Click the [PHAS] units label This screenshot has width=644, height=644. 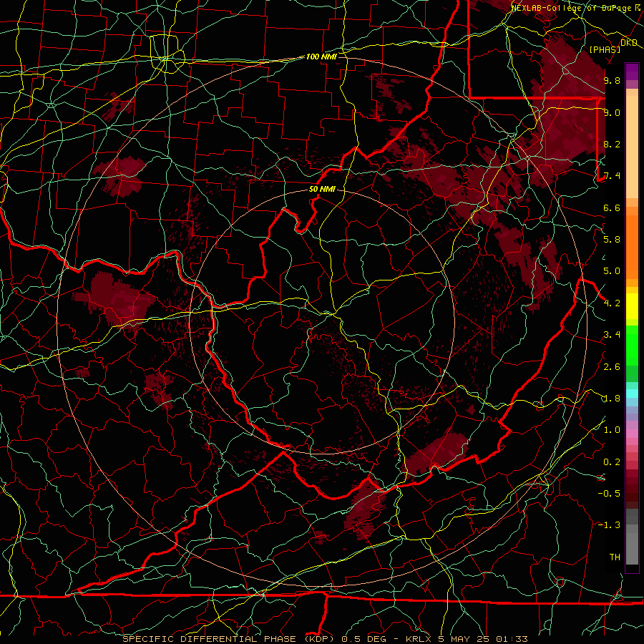[605, 49]
